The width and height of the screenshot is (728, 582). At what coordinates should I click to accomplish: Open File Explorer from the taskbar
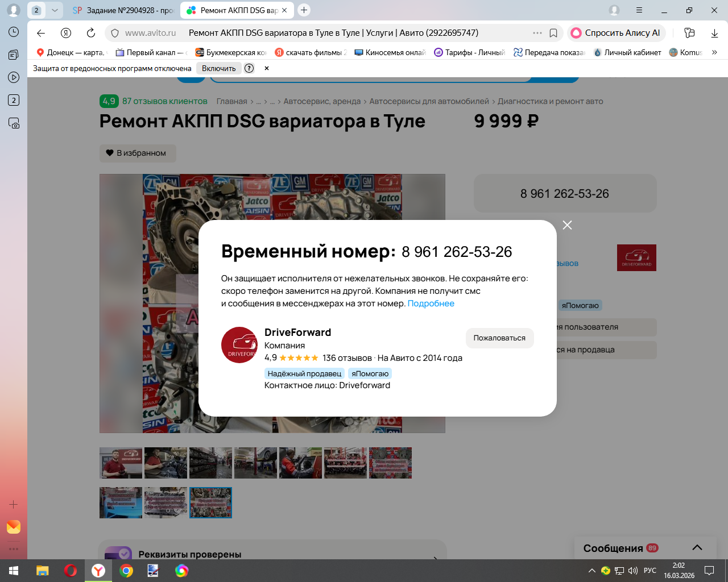(x=43, y=571)
